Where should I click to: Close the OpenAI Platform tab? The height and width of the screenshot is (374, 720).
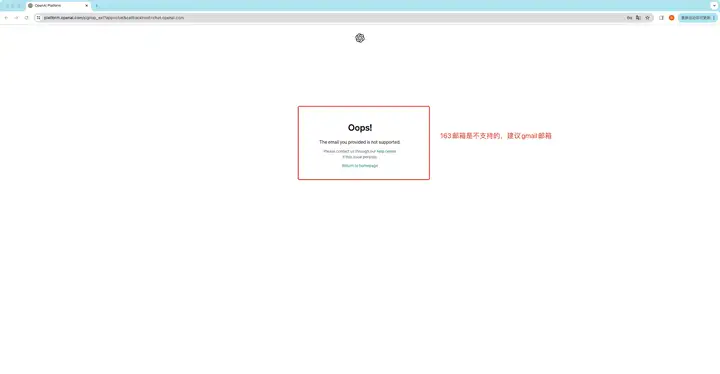[x=86, y=6]
